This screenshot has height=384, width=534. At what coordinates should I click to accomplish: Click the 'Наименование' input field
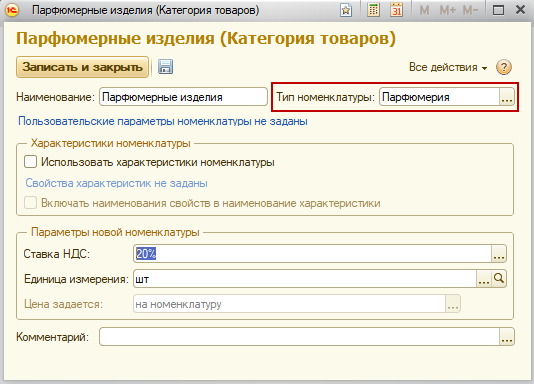[x=183, y=97]
